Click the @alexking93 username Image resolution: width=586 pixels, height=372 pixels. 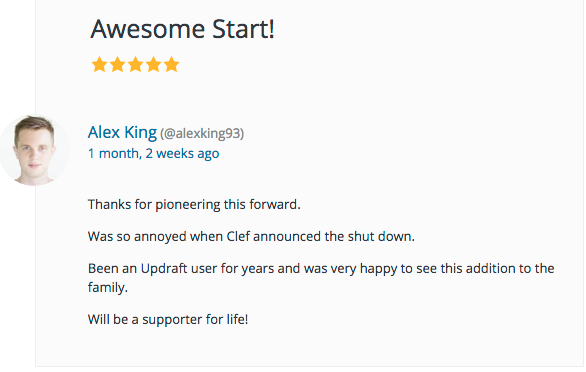202,133
